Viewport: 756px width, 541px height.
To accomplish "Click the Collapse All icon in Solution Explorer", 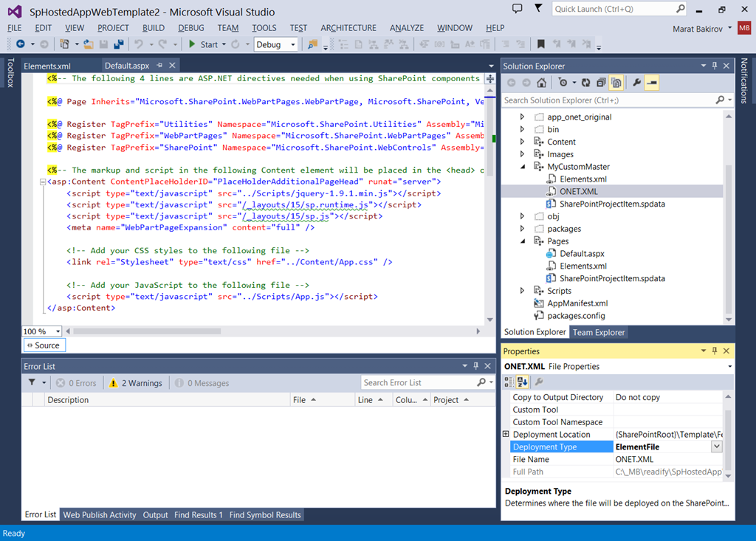I will pos(601,83).
